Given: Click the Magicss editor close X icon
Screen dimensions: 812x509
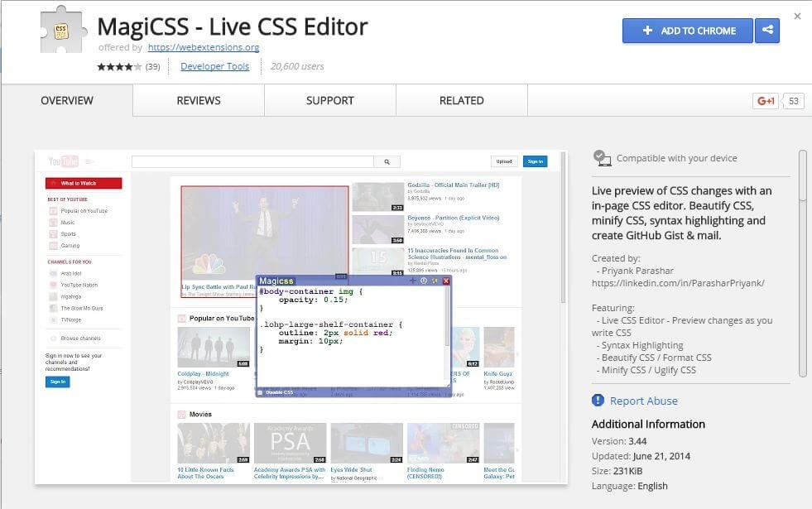Looking at the screenshot, I should [446, 281].
